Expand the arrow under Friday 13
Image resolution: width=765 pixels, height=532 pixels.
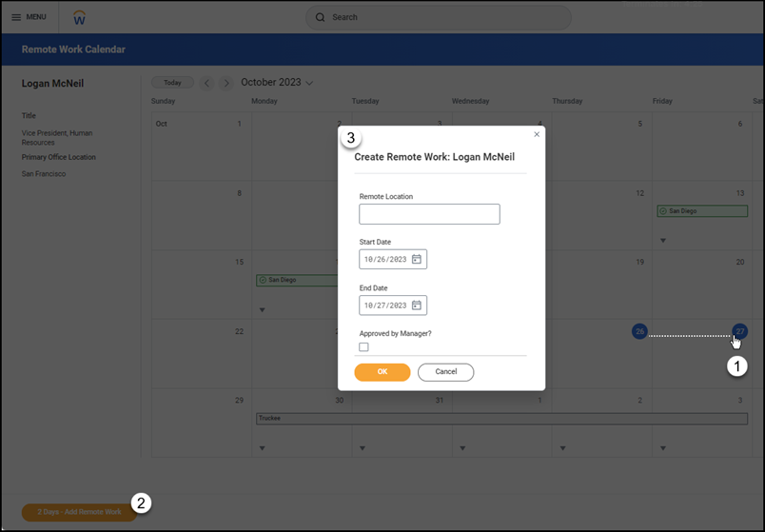[x=663, y=241]
